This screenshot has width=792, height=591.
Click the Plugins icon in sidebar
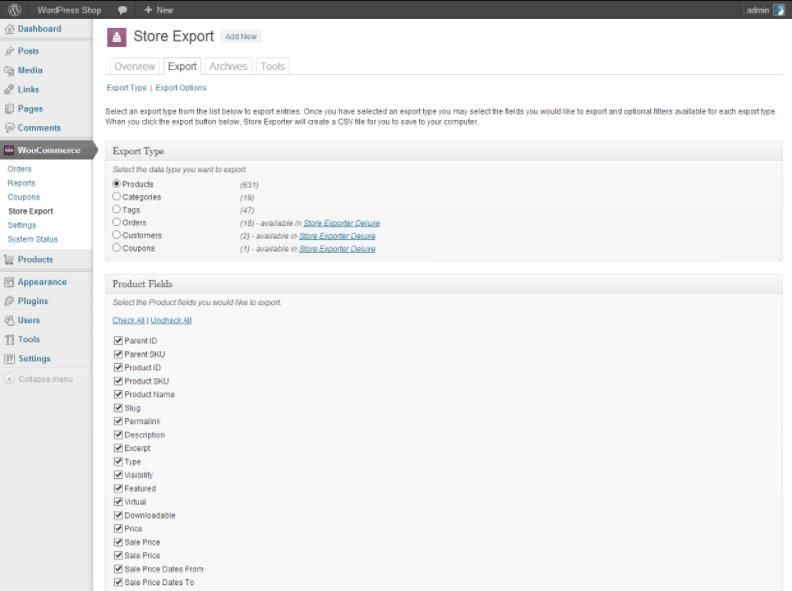point(9,301)
